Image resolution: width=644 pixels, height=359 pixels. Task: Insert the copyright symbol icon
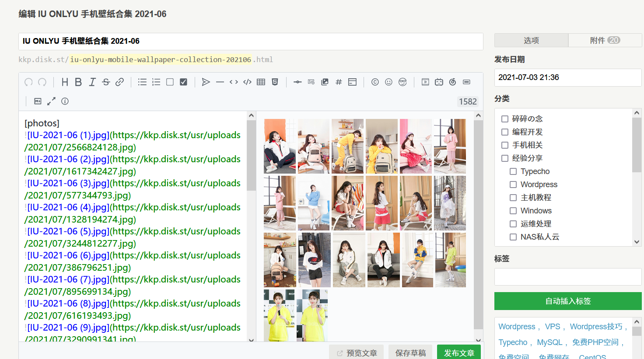(375, 82)
